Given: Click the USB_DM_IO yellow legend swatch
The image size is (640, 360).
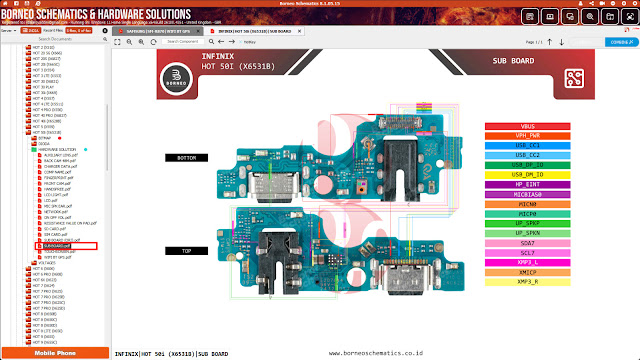Looking at the screenshot, I should pos(527,175).
